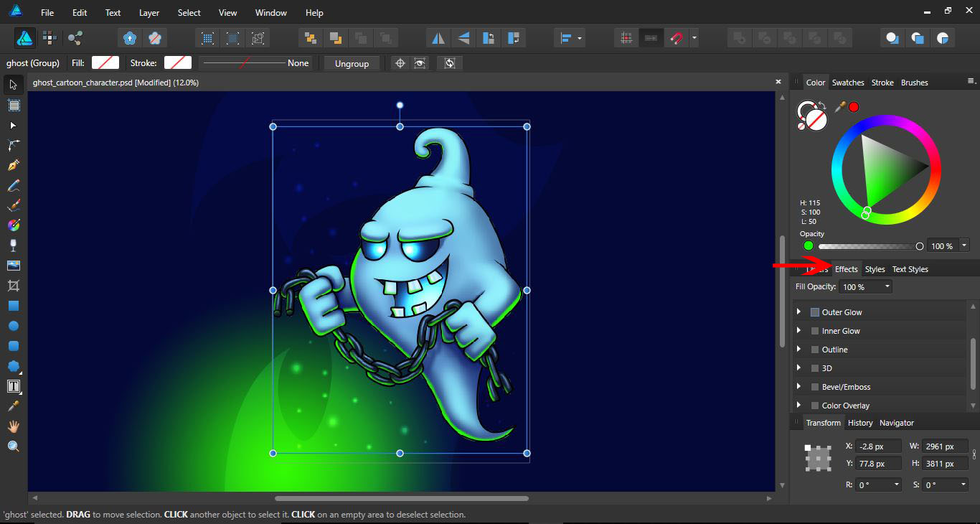Activate the Pen tool
This screenshot has width=980, height=524.
pos(12,165)
